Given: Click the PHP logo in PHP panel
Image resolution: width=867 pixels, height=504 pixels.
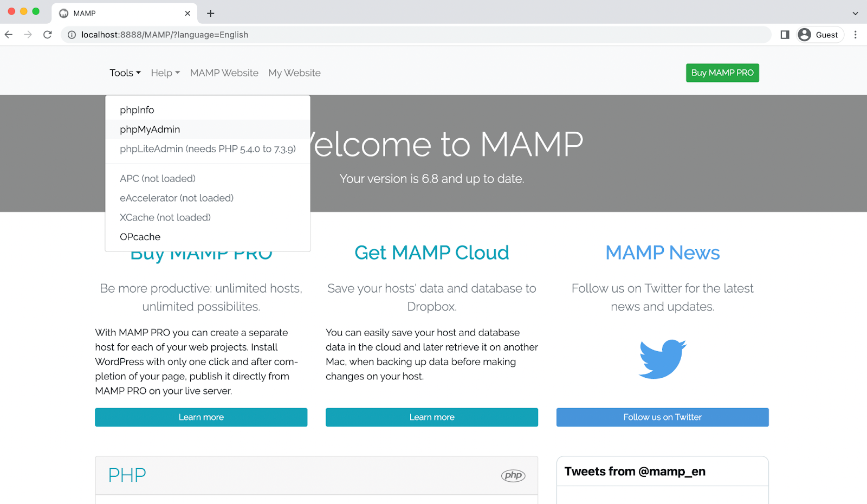Looking at the screenshot, I should (x=513, y=475).
